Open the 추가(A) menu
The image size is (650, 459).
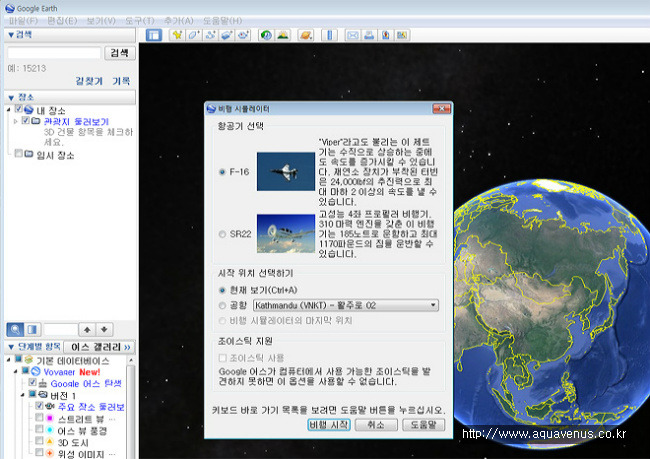pyautogui.click(x=179, y=21)
